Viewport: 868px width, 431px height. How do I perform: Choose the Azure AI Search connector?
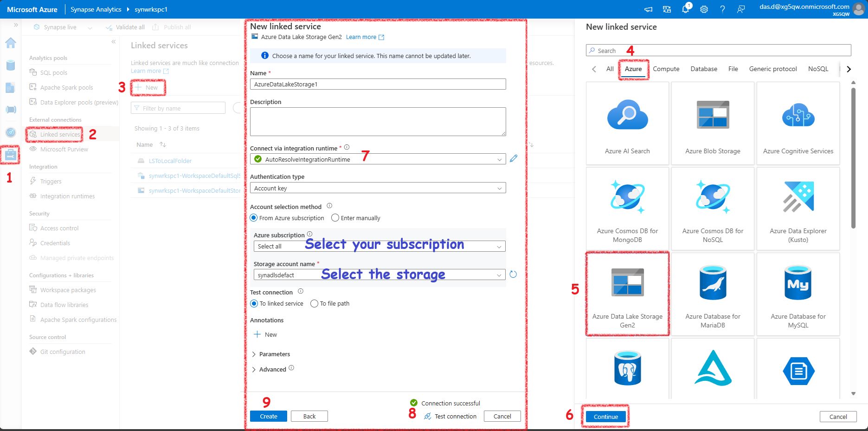(627, 123)
